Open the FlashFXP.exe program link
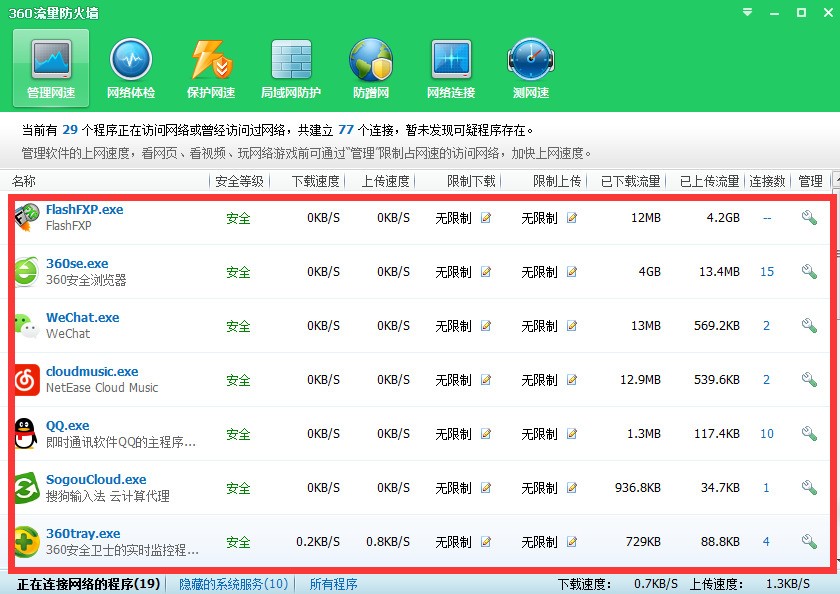840x594 pixels. pyautogui.click(x=85, y=209)
